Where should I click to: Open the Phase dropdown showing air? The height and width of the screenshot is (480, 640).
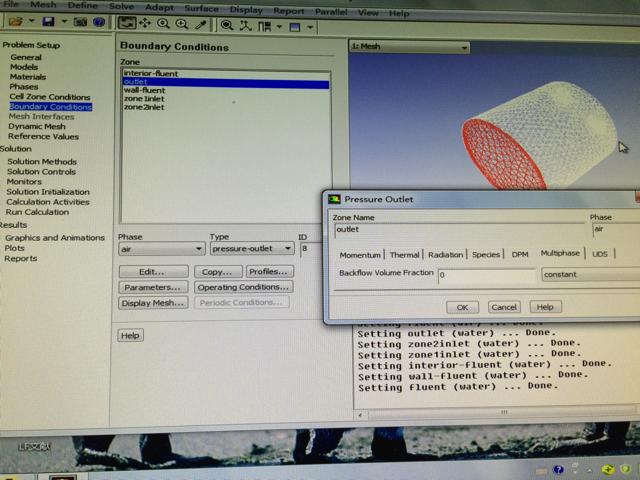(x=161, y=249)
